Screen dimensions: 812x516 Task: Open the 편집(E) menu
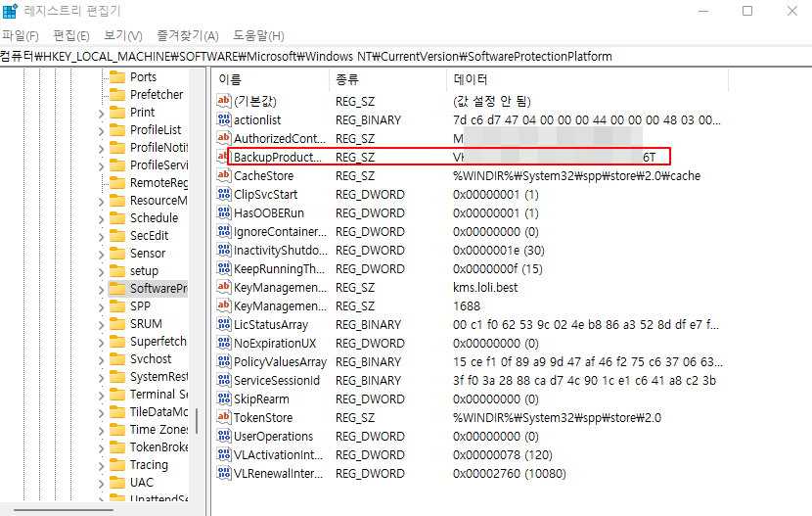pyautogui.click(x=71, y=36)
